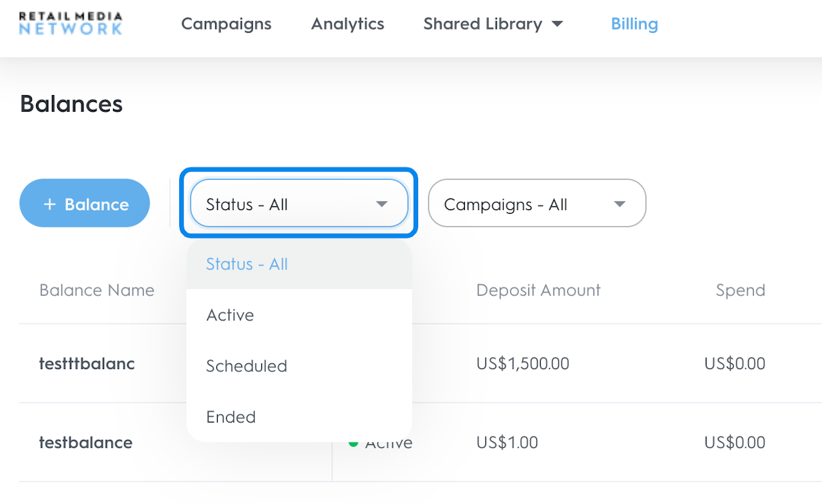Pick Scheduled from the status list
The width and height of the screenshot is (822, 504).
246,366
